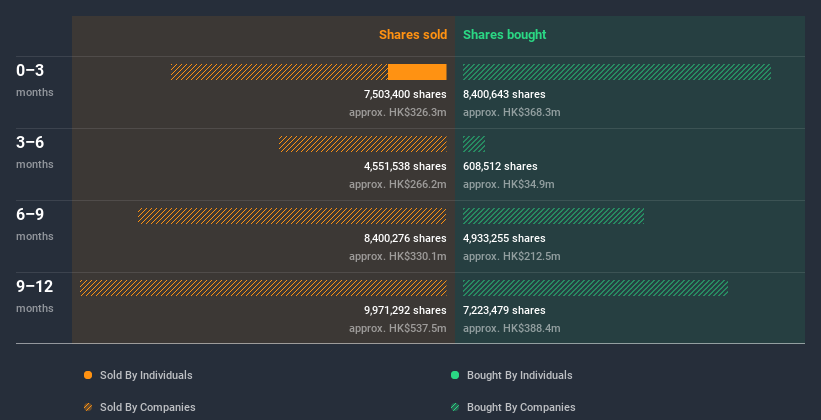
Task: Click the 7,223,479 shares value
Action: (504, 310)
